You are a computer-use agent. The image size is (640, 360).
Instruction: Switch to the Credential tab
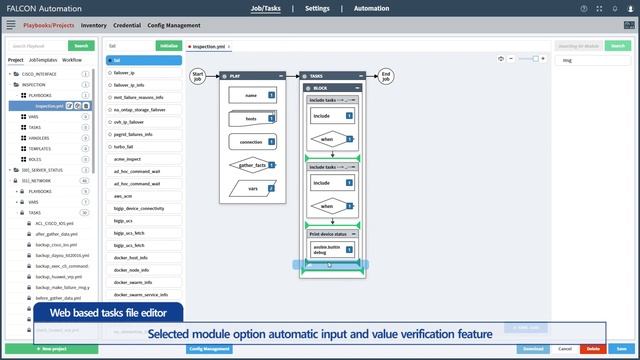pos(127,25)
